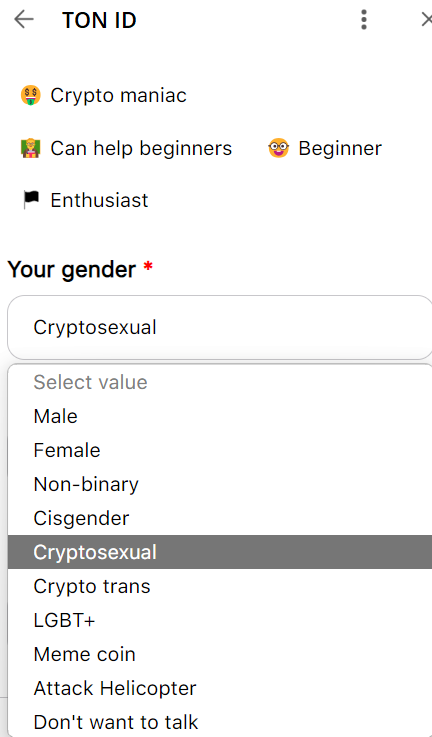Go back using the left arrow icon
The height and width of the screenshot is (737, 432).
coord(24,20)
